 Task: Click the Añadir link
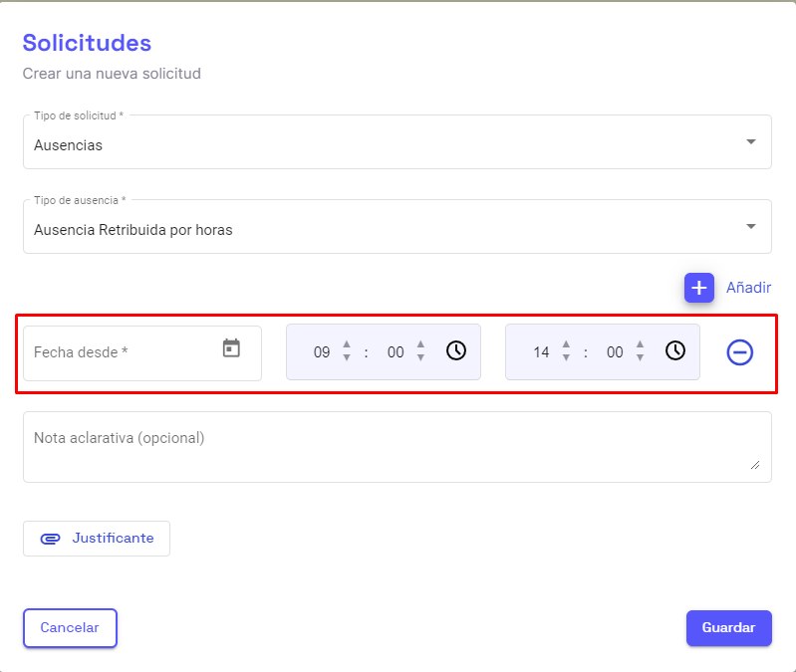coord(748,288)
